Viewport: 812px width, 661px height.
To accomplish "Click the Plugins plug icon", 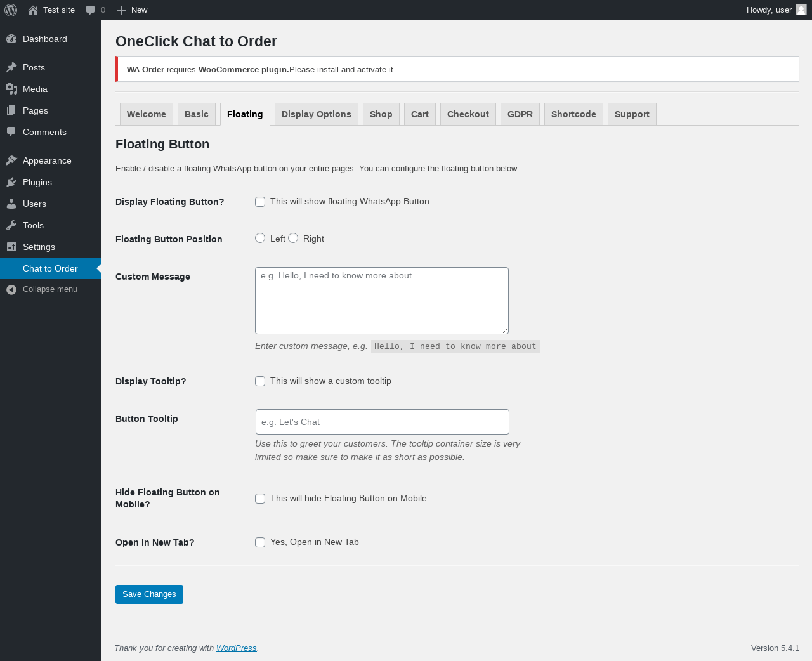I will tap(11, 182).
